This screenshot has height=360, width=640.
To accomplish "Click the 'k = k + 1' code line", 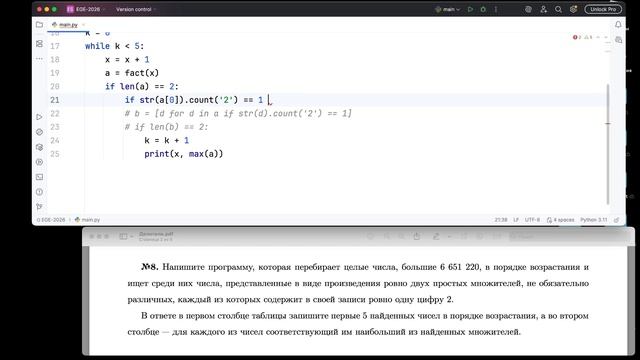I will (167, 140).
